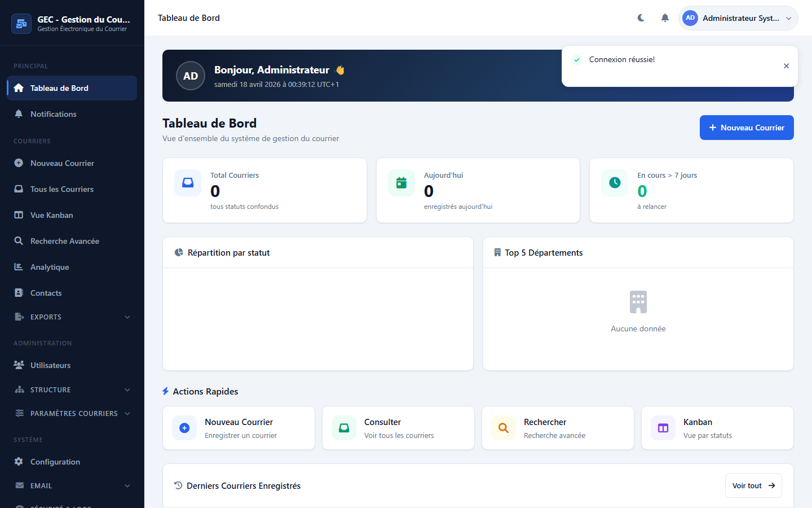
Task: Expand the EMAIL sidebar section
Action: 72,486
